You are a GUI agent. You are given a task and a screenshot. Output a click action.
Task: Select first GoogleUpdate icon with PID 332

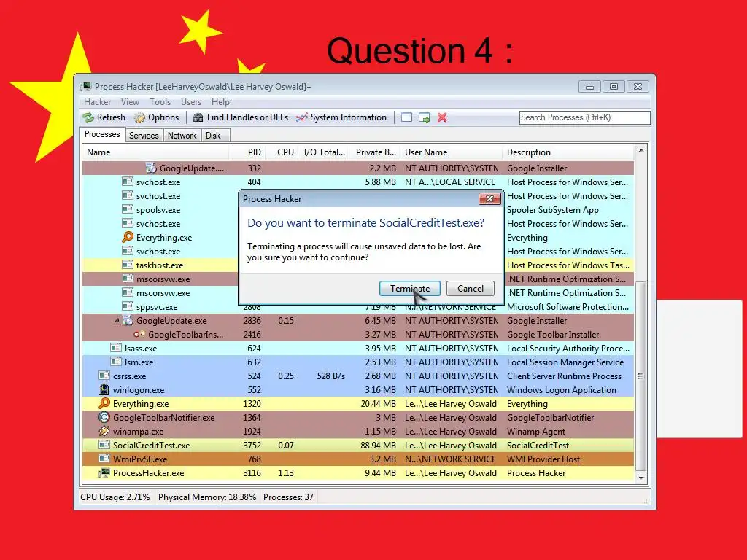click(x=151, y=168)
